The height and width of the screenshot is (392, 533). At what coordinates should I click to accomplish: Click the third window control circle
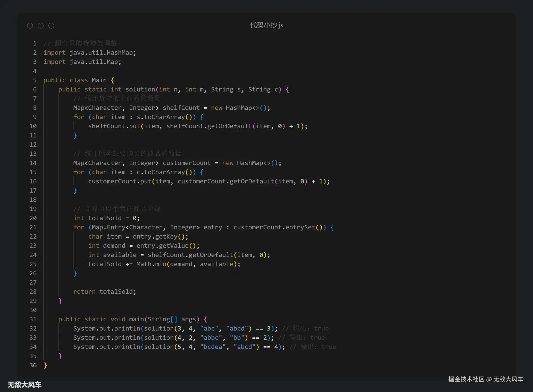51,26
